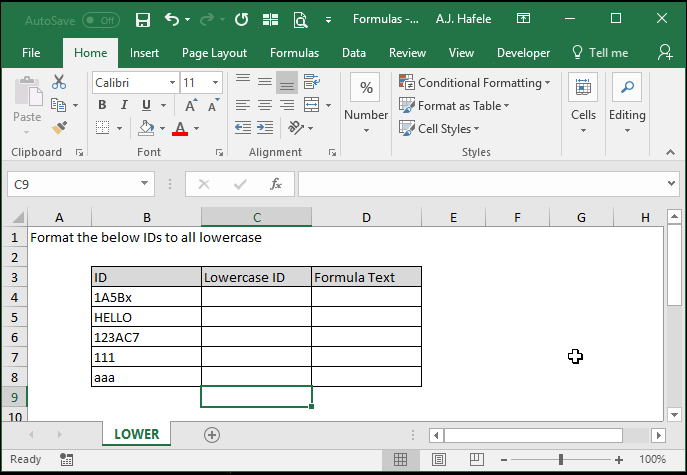Click the Normal view grid icon
687x475 pixels.
400,459
